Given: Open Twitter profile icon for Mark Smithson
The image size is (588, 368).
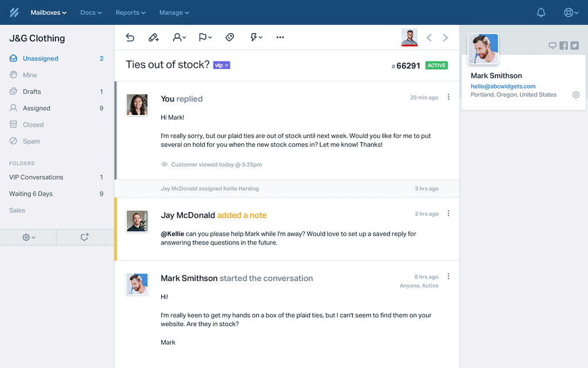Looking at the screenshot, I should (x=574, y=45).
